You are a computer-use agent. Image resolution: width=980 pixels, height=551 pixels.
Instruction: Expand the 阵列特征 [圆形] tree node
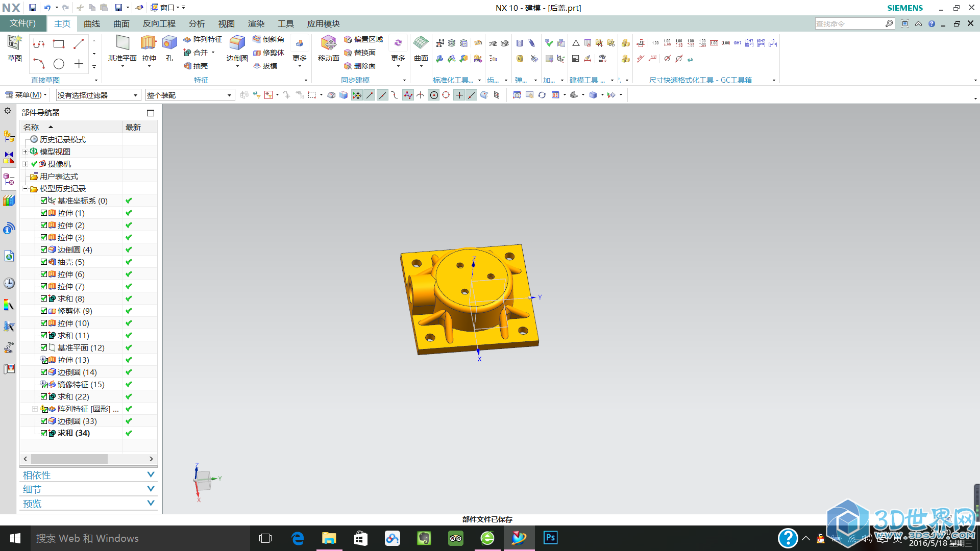coord(35,409)
